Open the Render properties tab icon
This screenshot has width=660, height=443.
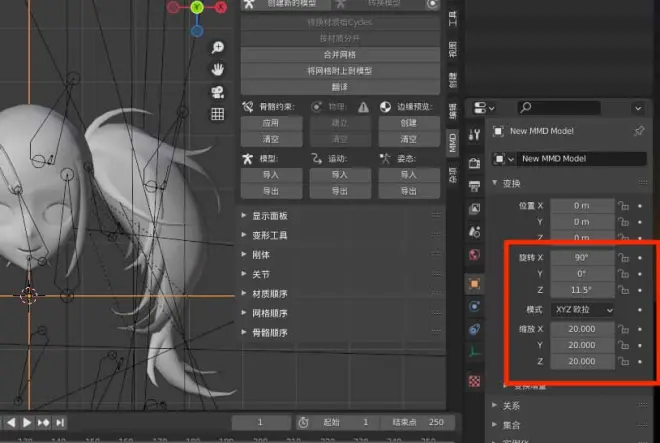point(474,163)
